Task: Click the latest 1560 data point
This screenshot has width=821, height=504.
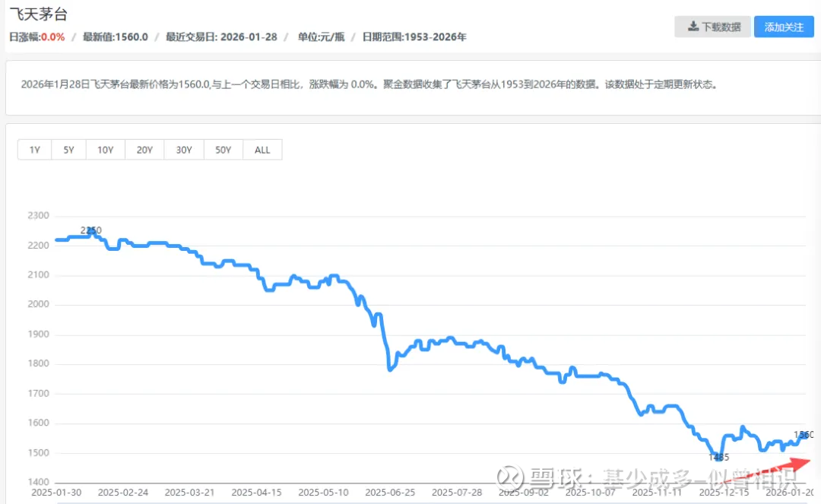Action: point(805,435)
